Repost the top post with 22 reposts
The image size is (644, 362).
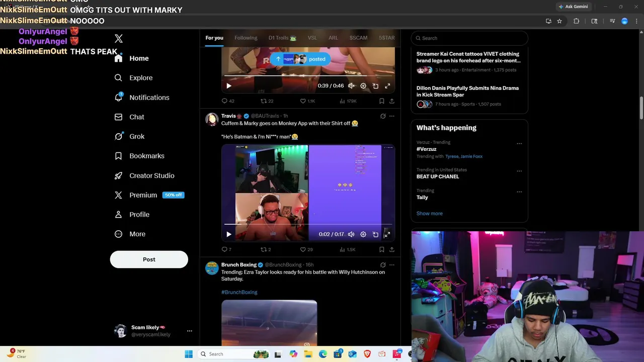click(267, 101)
